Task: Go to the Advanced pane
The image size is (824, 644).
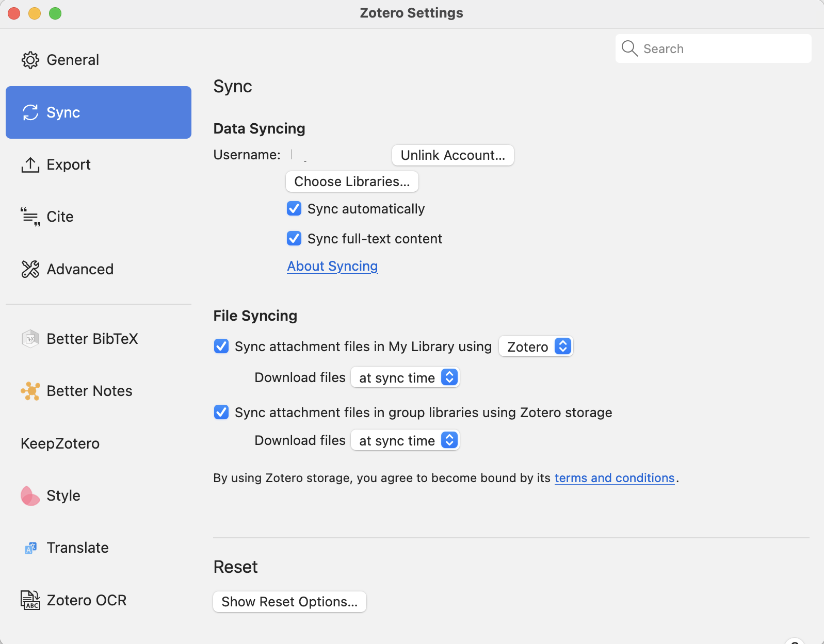Action: point(99,269)
